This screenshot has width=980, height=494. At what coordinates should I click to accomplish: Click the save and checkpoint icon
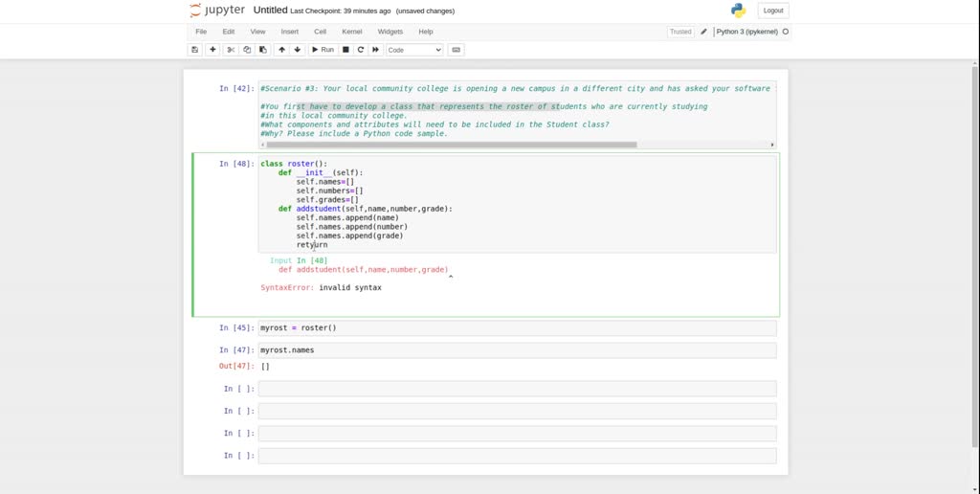(195, 50)
